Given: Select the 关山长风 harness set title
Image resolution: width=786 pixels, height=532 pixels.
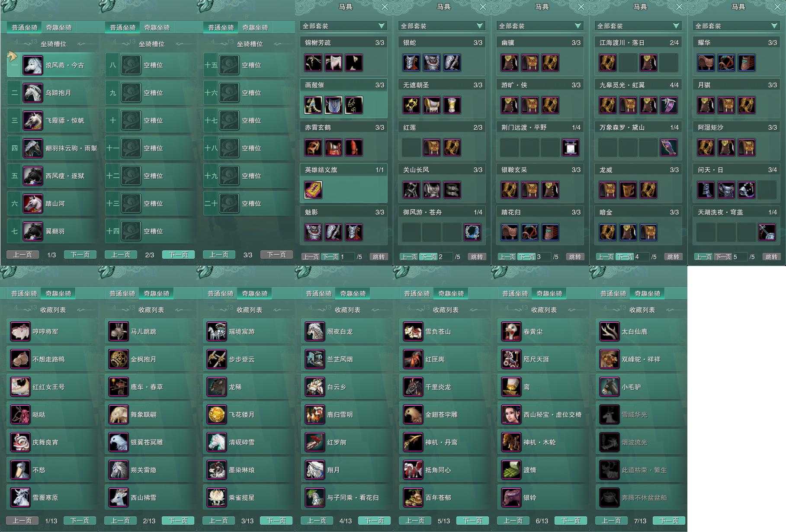Looking at the screenshot, I should 416,170.
